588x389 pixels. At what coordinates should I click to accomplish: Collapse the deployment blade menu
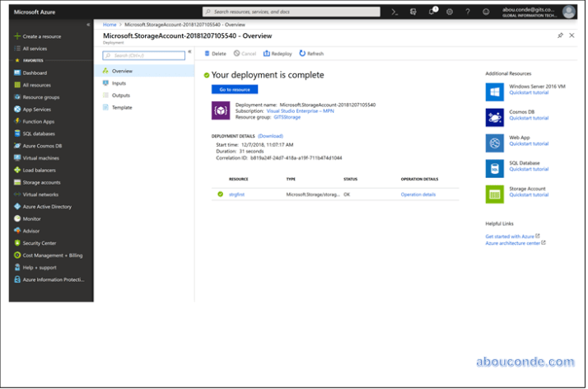click(189, 52)
